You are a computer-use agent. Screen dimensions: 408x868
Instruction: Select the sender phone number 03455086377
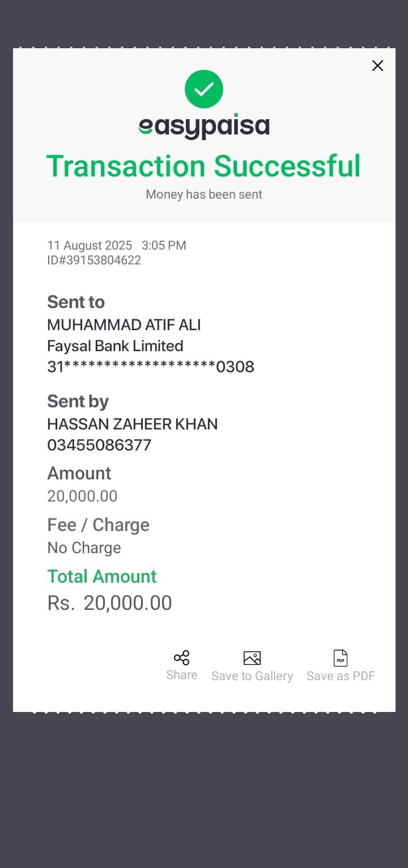click(99, 445)
